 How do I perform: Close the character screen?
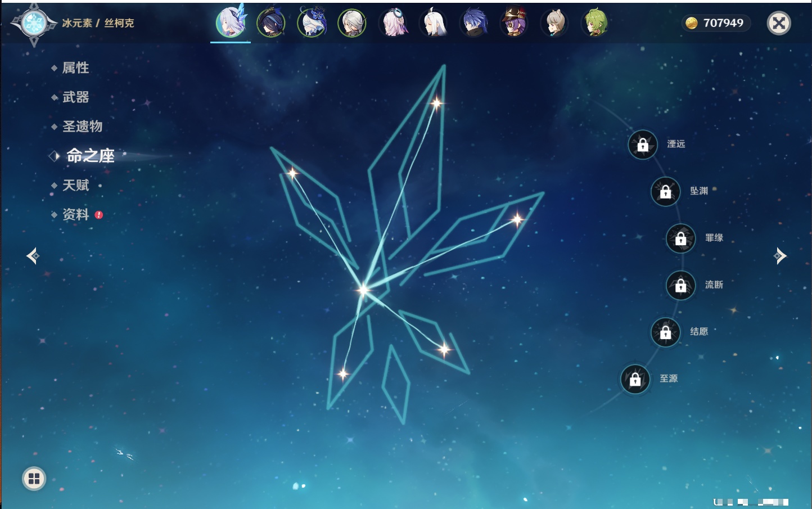779,23
